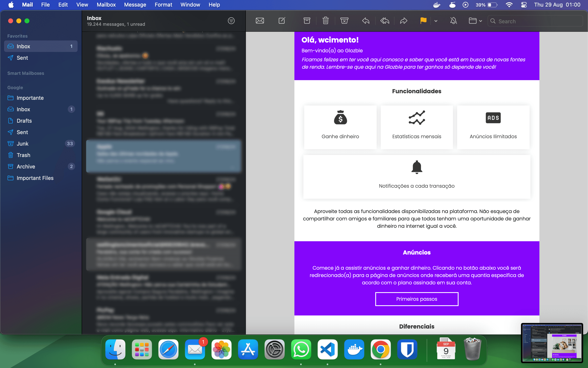The width and height of the screenshot is (588, 368).
Task: Click the battery status indicator
Action: pyautogui.click(x=487, y=5)
